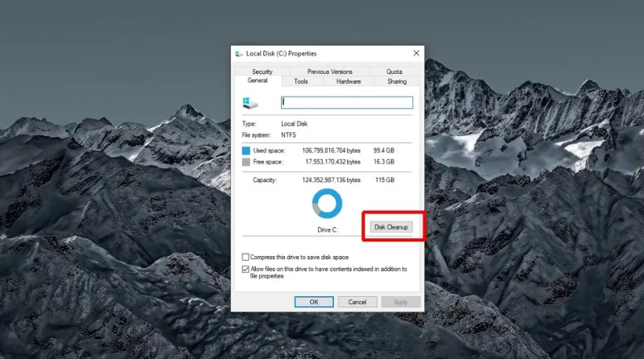Open the Security tab

pyautogui.click(x=262, y=72)
